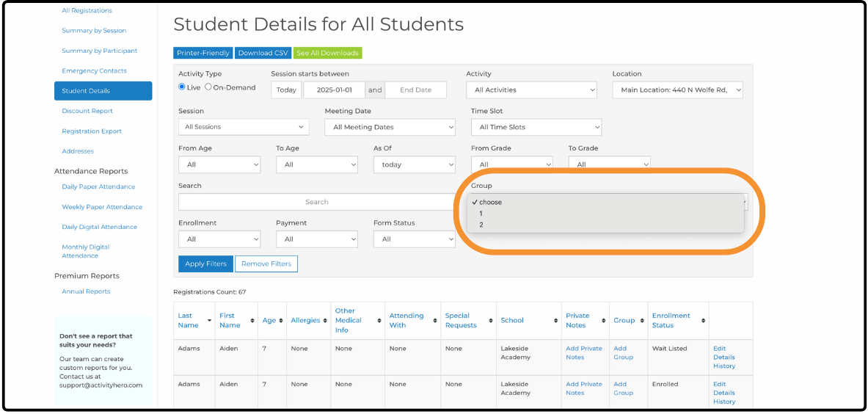Click the start date 2025-01-01 field
Screen dimensions: 868x414
pyautogui.click(x=335, y=90)
